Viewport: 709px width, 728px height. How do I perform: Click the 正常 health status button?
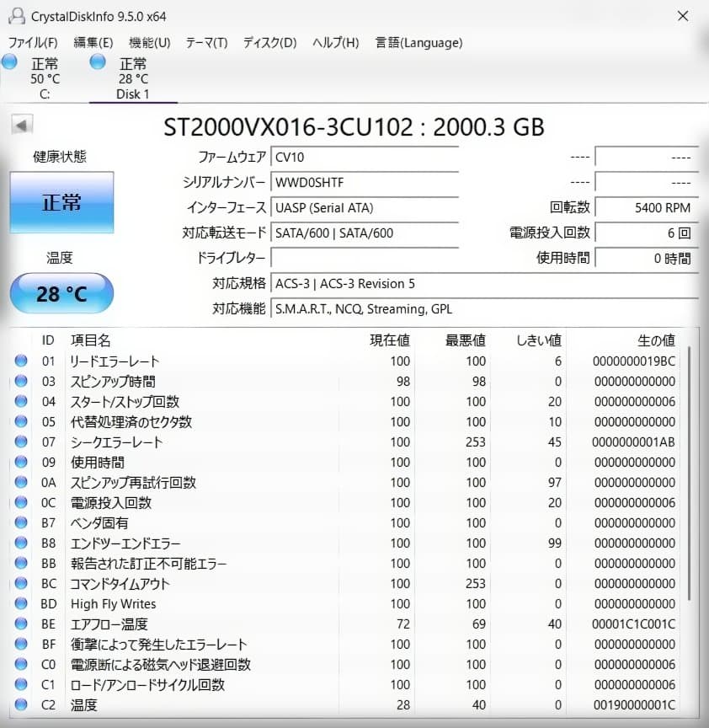[x=61, y=202]
